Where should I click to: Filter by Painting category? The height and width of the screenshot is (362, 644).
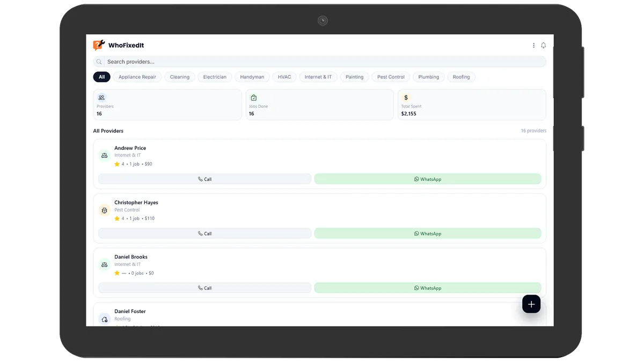pyautogui.click(x=354, y=77)
